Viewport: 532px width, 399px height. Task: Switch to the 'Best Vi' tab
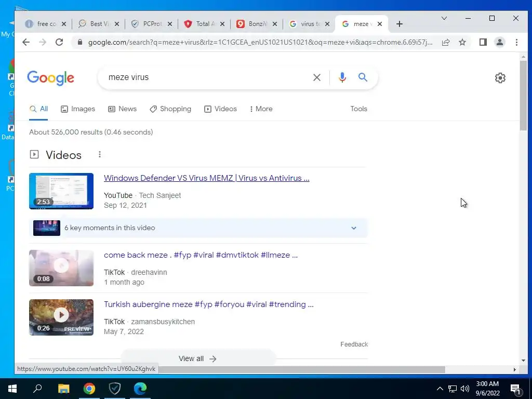[95, 24]
